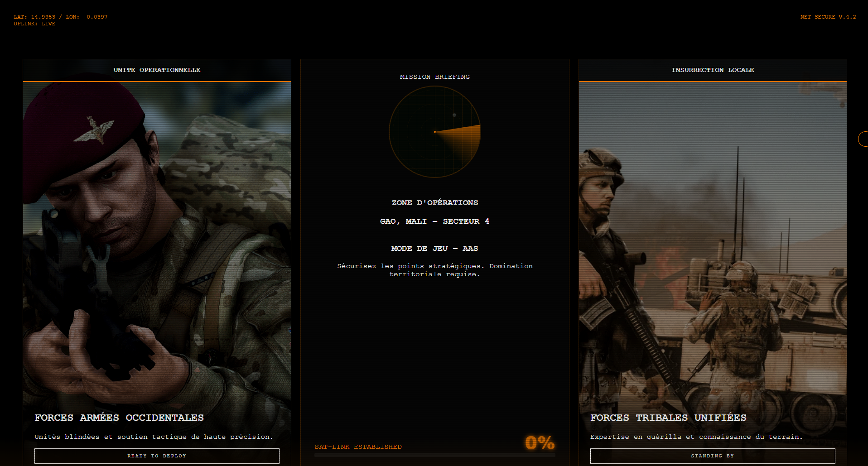
Task: Click the orange circle at right edge
Action: tap(863, 139)
